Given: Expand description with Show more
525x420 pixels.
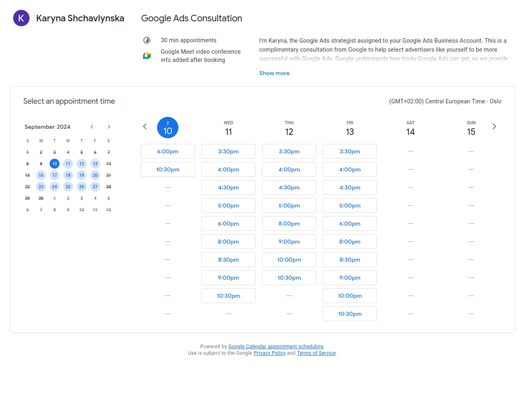Looking at the screenshot, I should pyautogui.click(x=274, y=73).
